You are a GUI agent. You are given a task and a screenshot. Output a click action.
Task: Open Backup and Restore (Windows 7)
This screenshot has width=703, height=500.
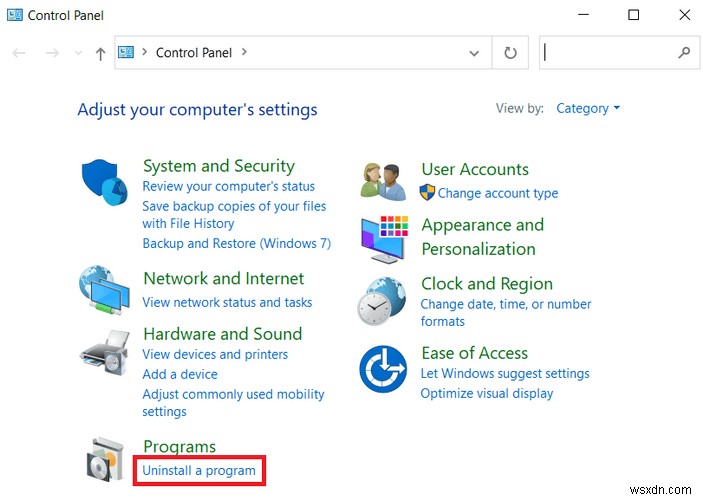pos(236,243)
